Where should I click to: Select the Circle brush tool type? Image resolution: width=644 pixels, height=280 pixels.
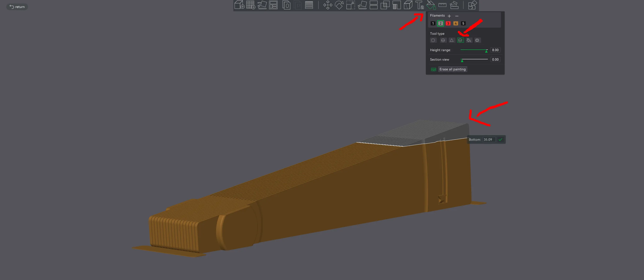coord(433,40)
